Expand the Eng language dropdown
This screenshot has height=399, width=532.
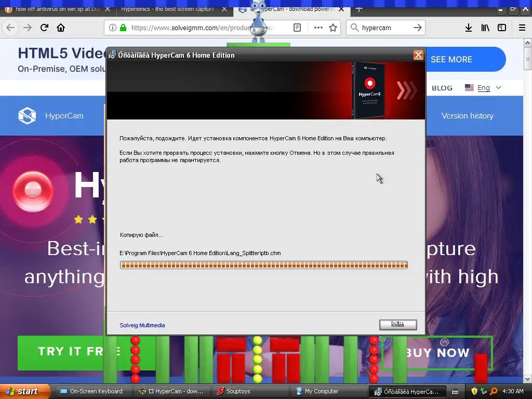[483, 88]
